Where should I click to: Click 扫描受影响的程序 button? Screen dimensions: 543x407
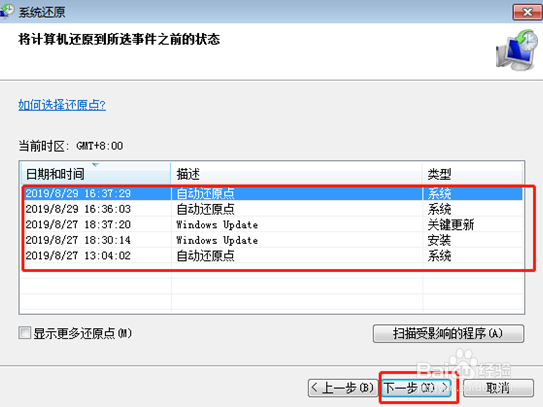click(x=448, y=333)
